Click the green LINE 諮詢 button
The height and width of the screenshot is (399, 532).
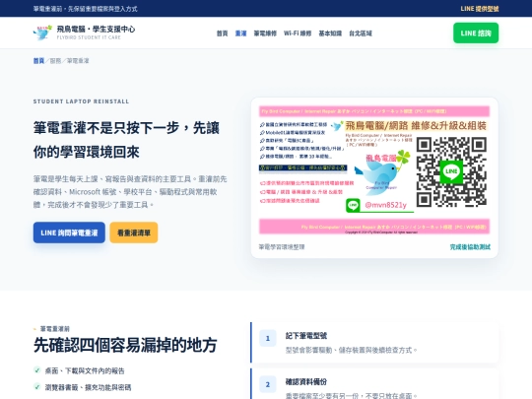(476, 33)
